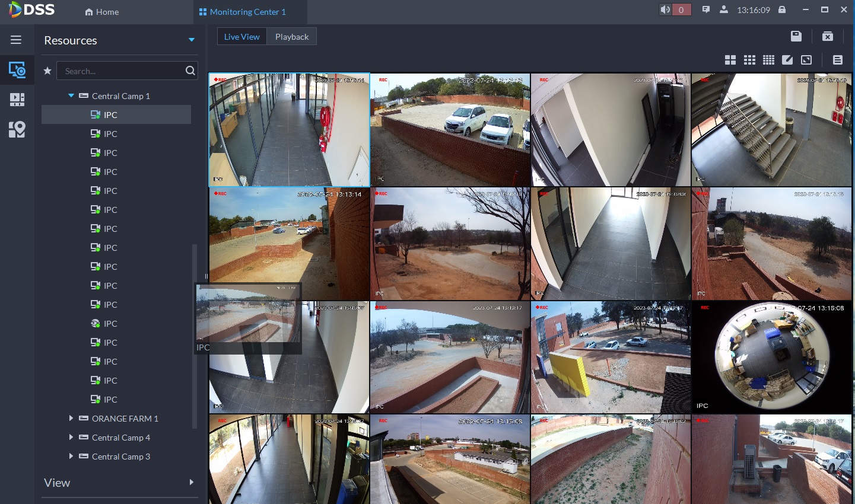Image resolution: width=855 pixels, height=504 pixels.
Task: Expand the View section
Action: click(x=191, y=482)
